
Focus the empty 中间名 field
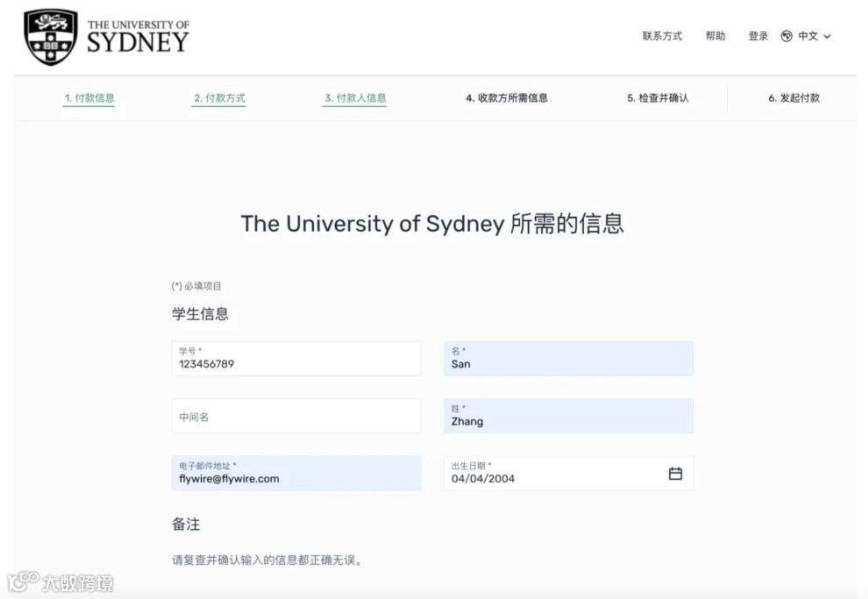pyautogui.click(x=296, y=416)
